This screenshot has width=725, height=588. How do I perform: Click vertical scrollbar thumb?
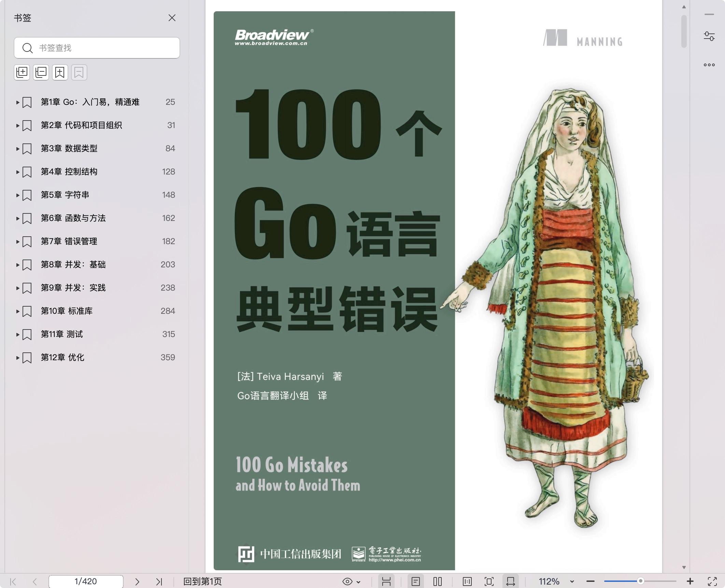684,31
